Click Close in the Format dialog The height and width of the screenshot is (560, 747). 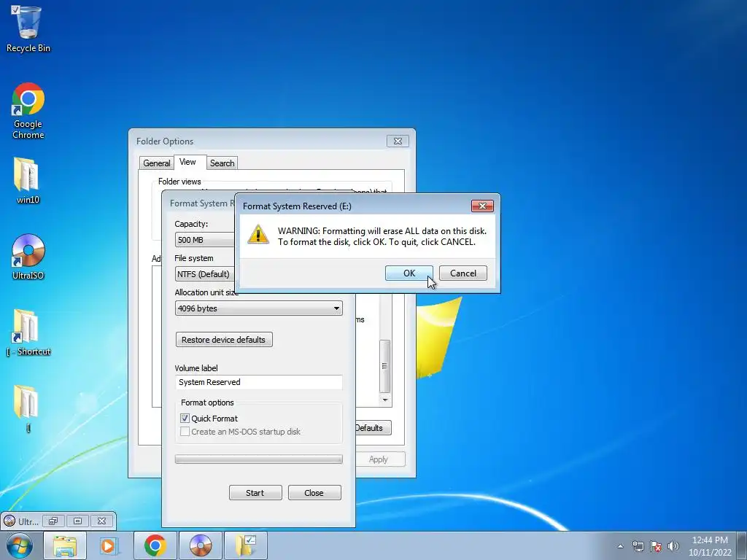(314, 493)
